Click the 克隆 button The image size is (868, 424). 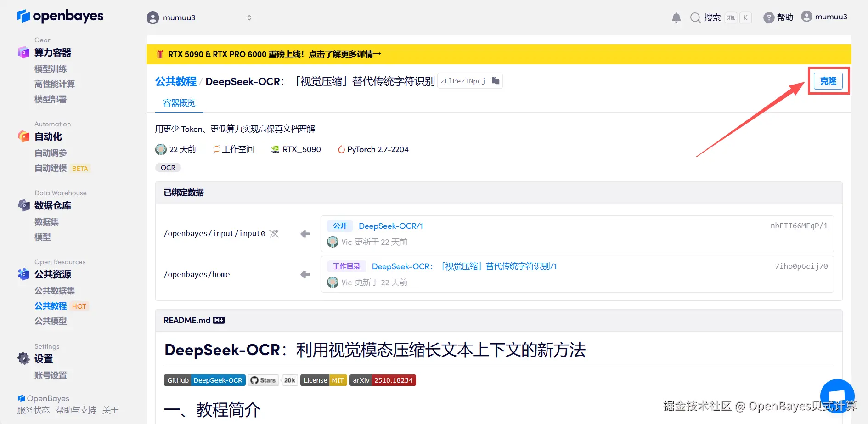(x=828, y=80)
